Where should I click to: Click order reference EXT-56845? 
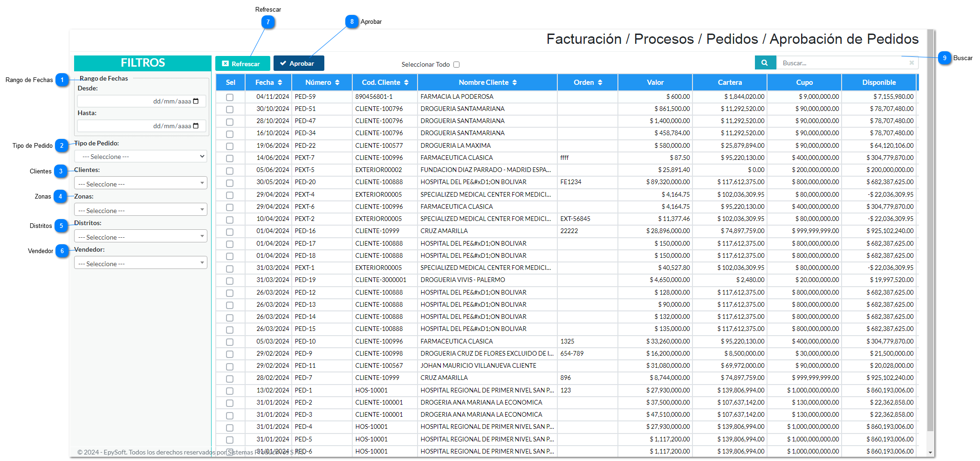pyautogui.click(x=575, y=219)
